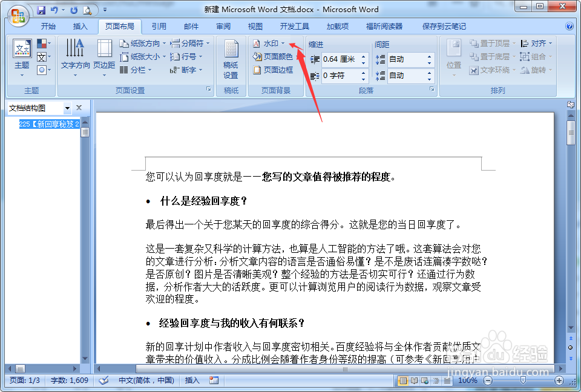
Task: Click 中文(简体，中国) language indicator
Action: (x=146, y=380)
